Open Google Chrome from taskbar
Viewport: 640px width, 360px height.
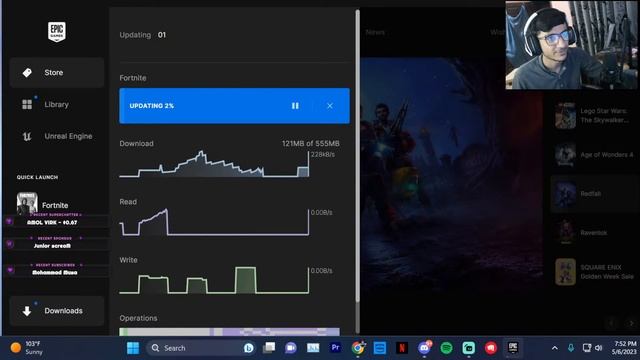(358, 348)
